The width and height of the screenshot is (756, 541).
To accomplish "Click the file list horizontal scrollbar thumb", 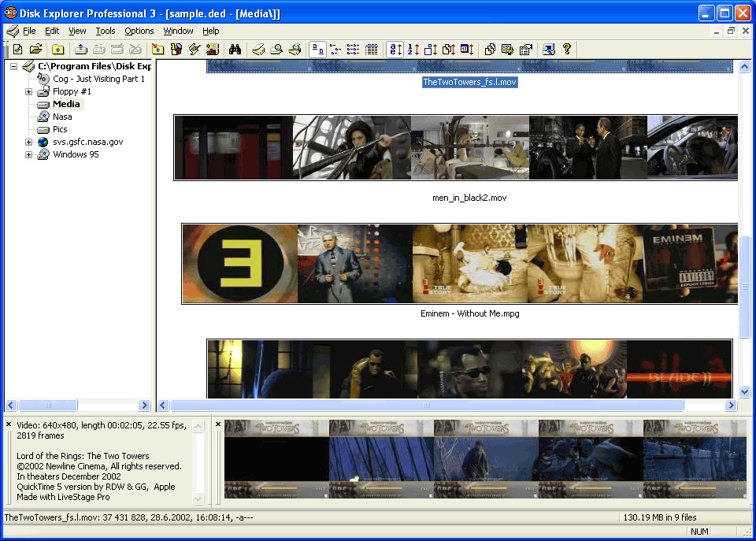I will pos(426,406).
